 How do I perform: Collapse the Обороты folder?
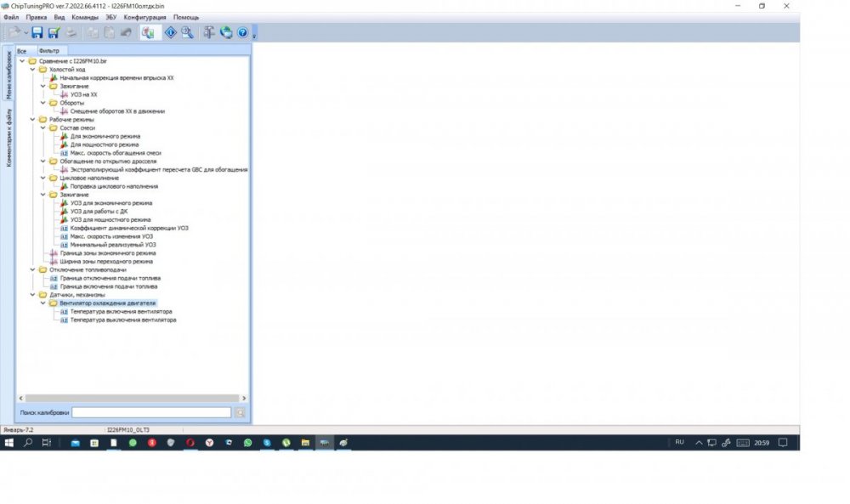pyautogui.click(x=43, y=103)
